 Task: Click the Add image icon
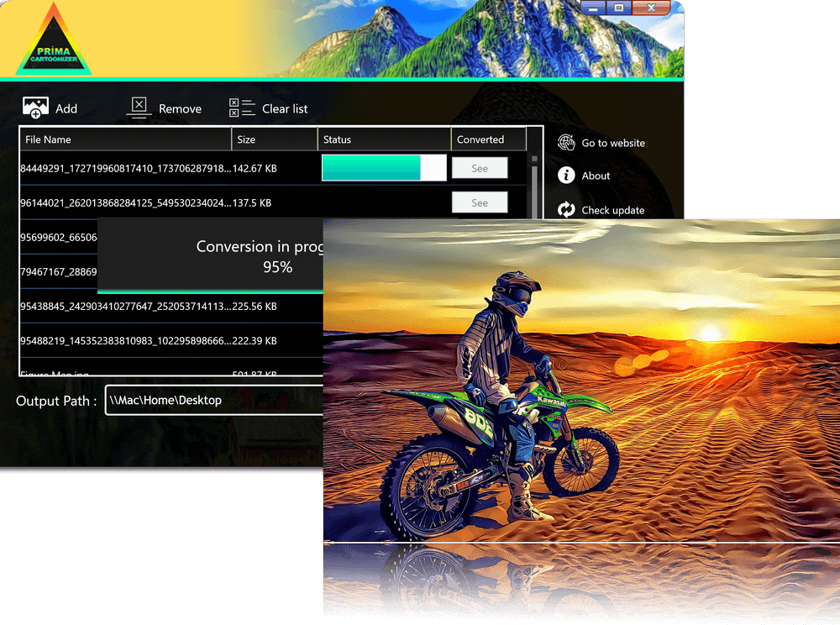(x=35, y=108)
